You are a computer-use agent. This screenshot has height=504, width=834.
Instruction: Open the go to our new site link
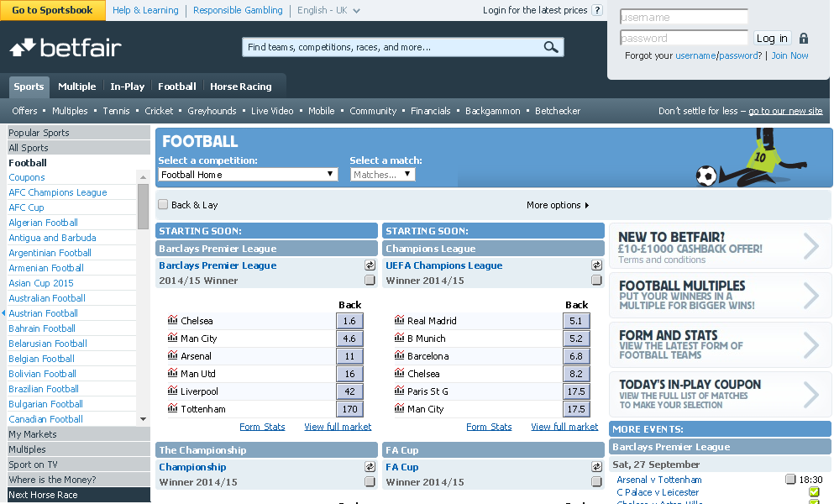point(785,111)
